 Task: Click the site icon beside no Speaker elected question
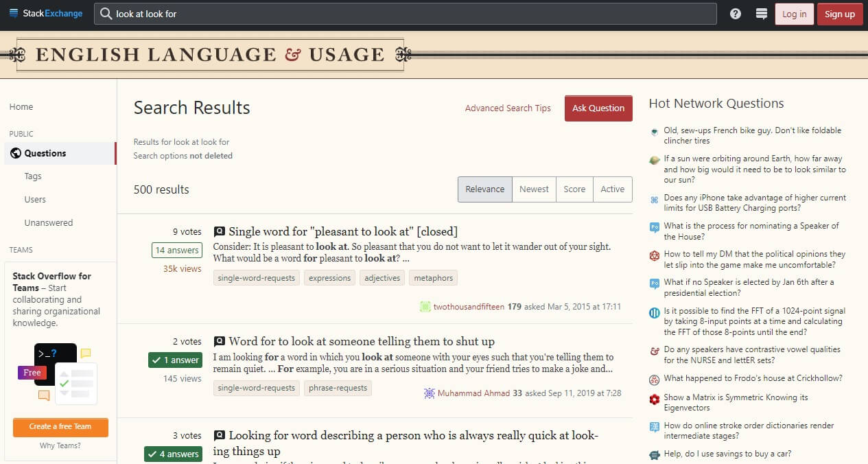click(x=655, y=283)
